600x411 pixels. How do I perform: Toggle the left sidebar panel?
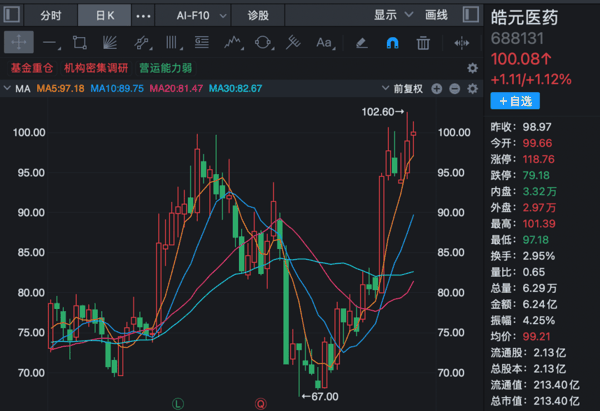click(11, 15)
